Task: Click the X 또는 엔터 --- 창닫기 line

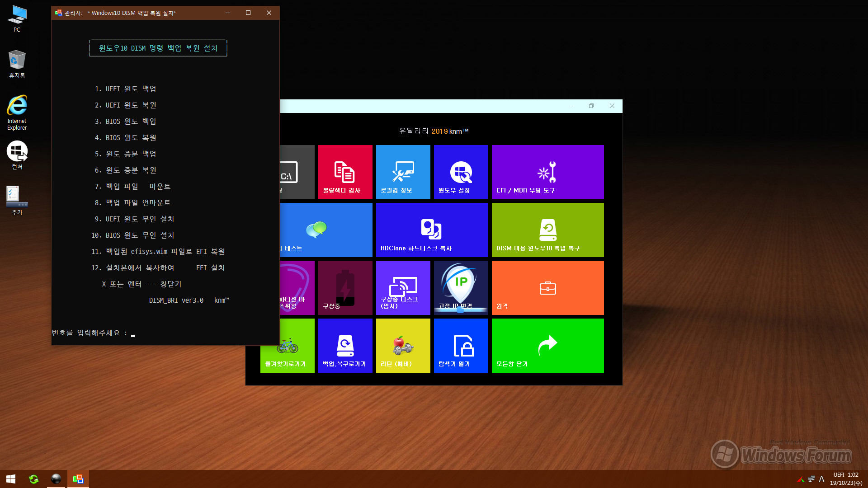Action: coord(142,284)
